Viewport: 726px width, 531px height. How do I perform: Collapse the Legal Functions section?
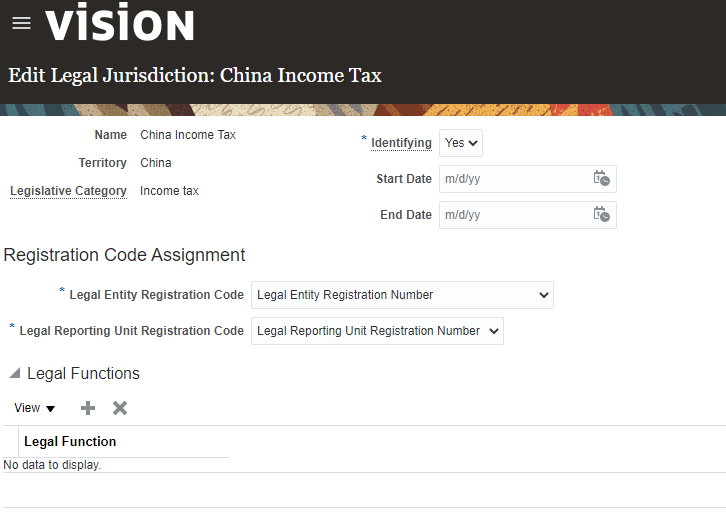click(14, 374)
